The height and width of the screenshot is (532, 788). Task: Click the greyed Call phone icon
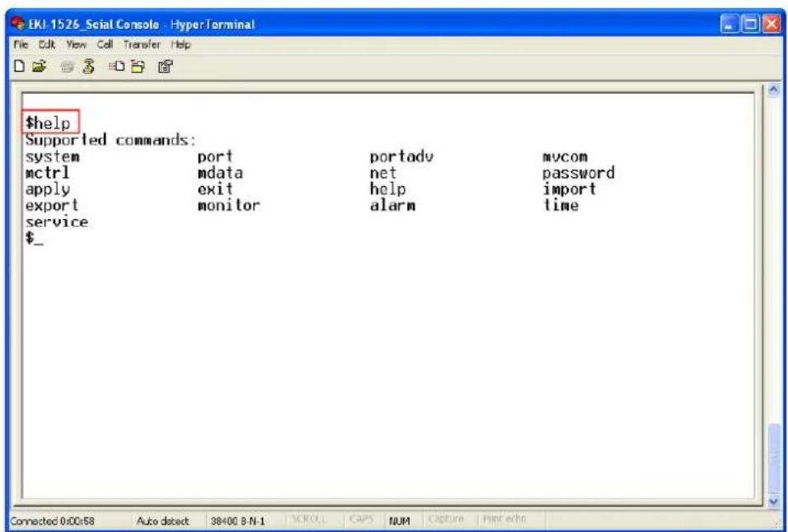[x=67, y=67]
